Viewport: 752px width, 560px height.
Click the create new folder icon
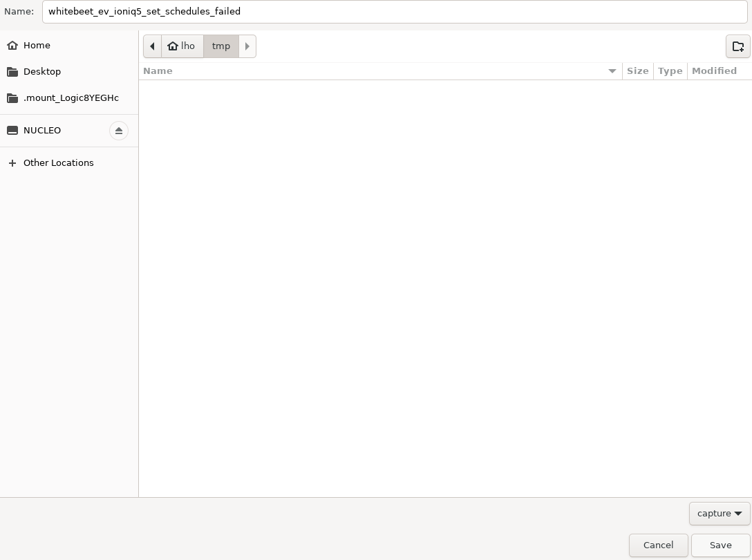[737, 46]
